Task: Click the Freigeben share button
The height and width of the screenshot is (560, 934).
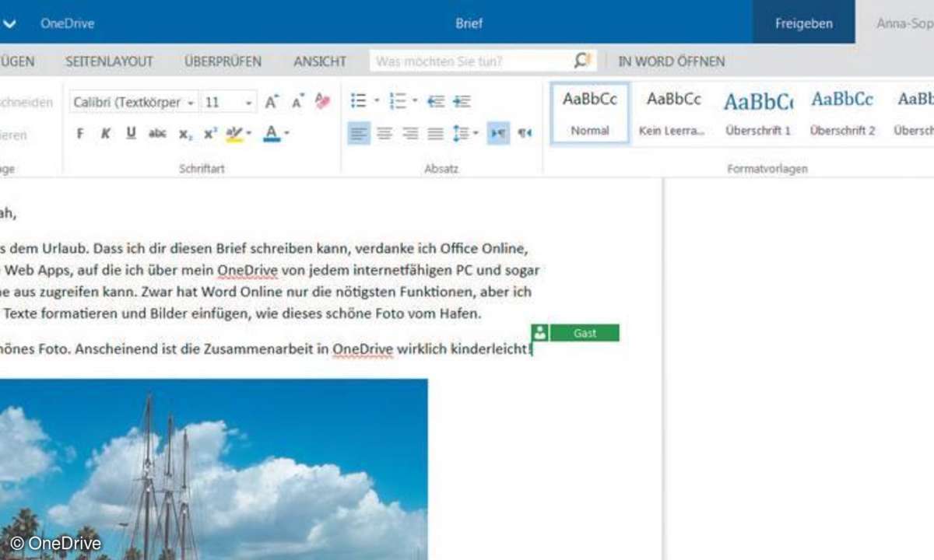Action: click(803, 23)
